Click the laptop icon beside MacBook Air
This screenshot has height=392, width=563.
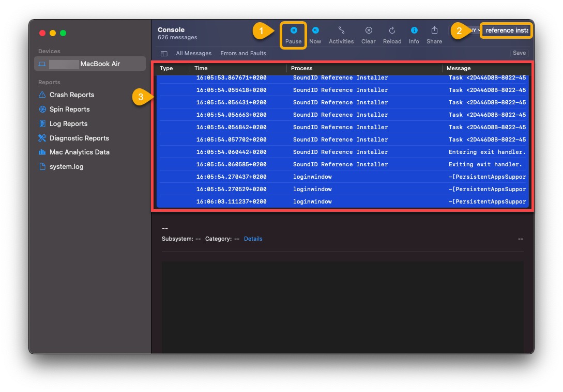(x=42, y=64)
